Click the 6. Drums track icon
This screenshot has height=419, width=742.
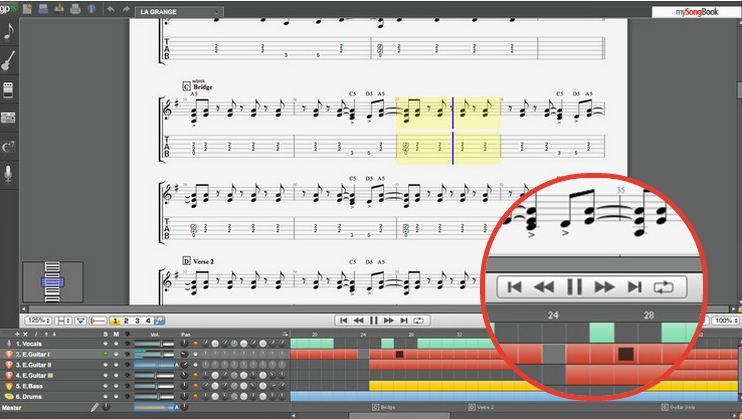[x=9, y=396]
